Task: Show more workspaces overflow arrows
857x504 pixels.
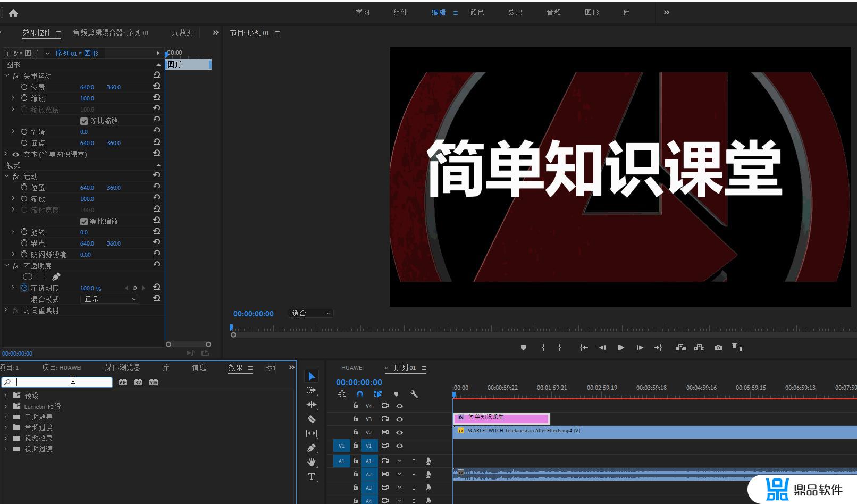Action: [x=667, y=12]
